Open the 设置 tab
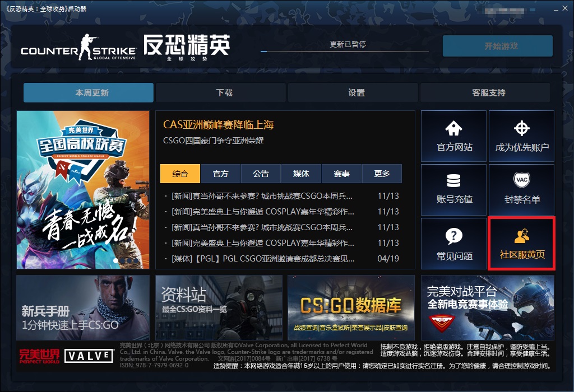This screenshot has width=574, height=392. pos(353,92)
